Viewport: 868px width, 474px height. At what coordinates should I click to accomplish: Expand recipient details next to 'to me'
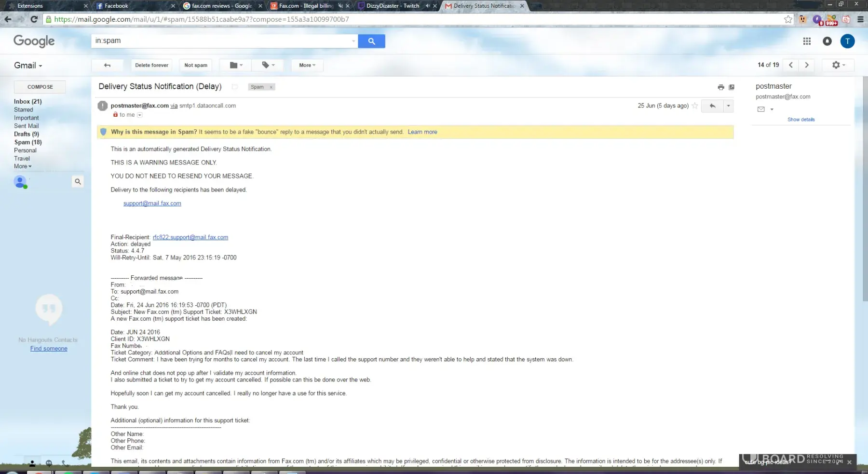(139, 115)
